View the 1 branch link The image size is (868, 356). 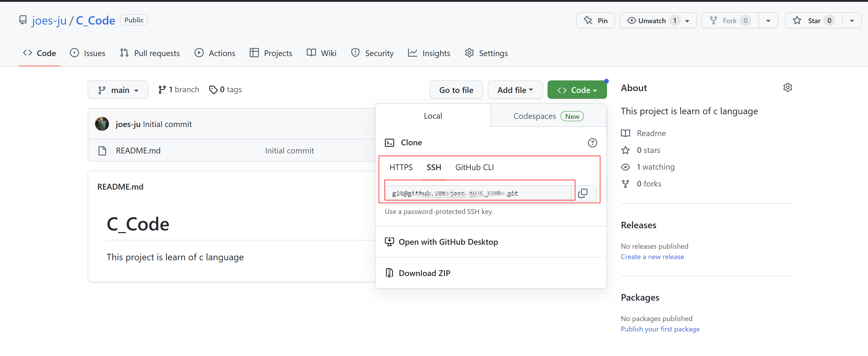179,90
